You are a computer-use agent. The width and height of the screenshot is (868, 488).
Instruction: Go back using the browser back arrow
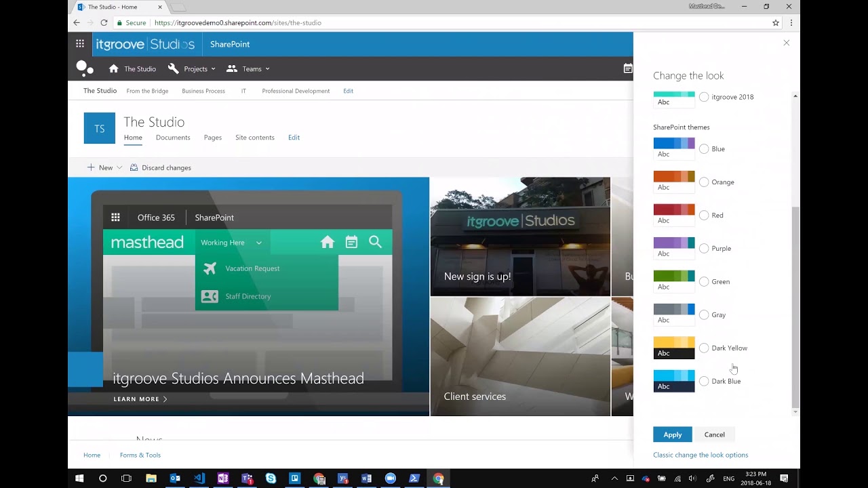(x=77, y=22)
